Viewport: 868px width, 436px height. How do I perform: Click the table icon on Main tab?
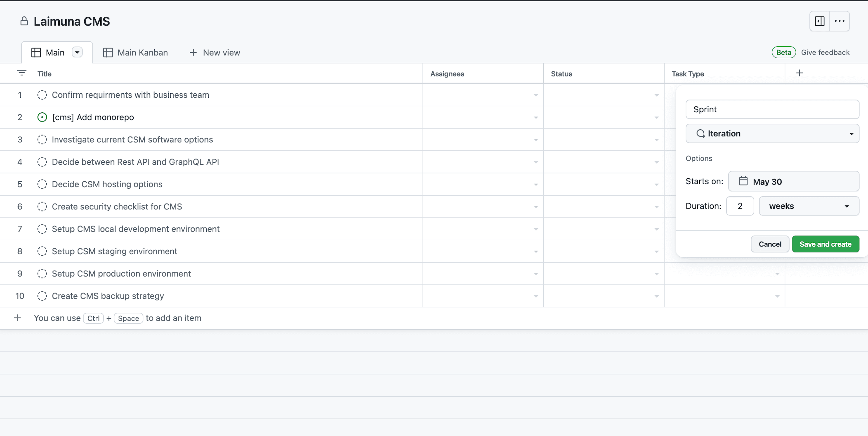[x=36, y=53]
